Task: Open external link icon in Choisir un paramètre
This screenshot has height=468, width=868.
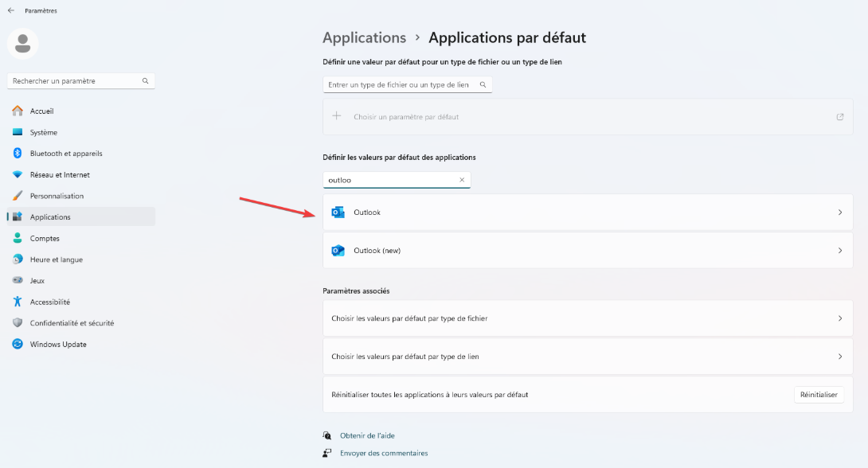Action: (840, 117)
